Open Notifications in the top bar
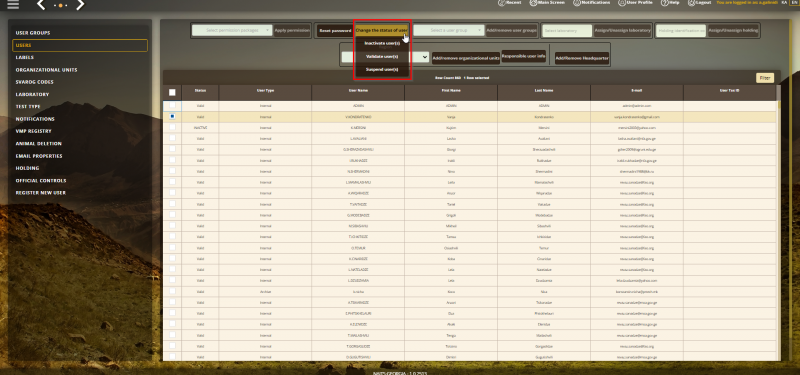This screenshot has width=800, height=375. 591,3
